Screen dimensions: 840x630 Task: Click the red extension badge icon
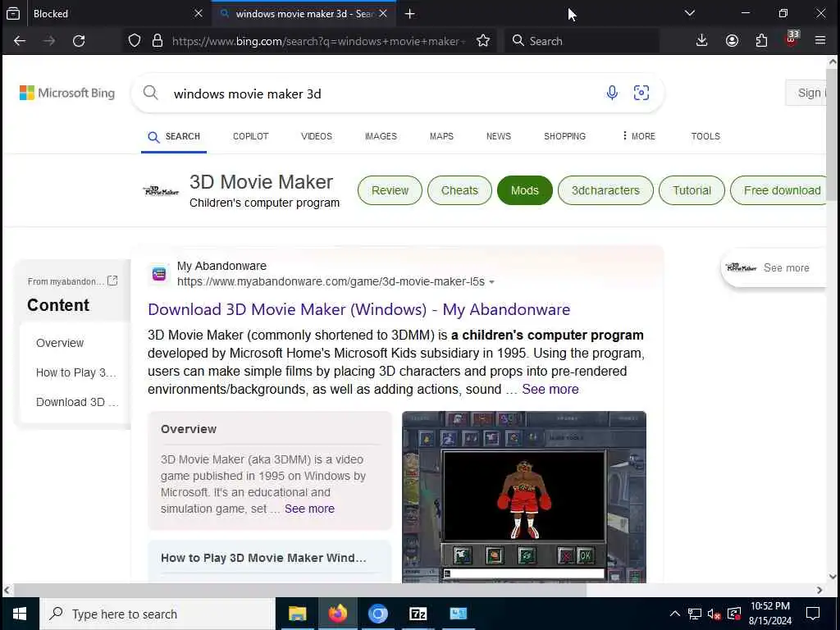792,39
